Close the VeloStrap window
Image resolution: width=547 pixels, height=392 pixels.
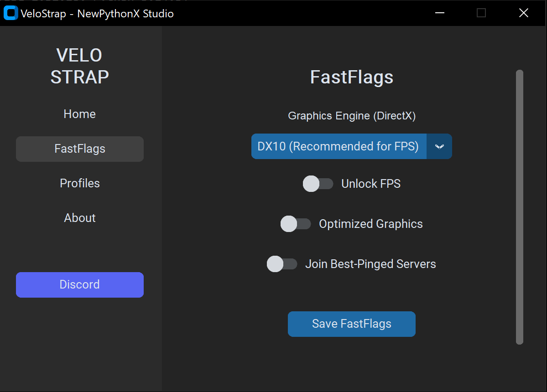coord(523,13)
